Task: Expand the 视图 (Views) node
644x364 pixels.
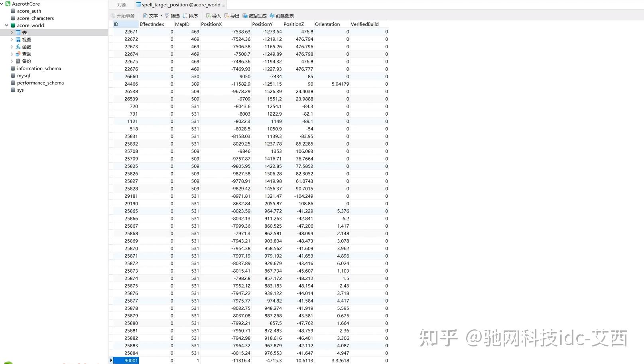Action: [x=12, y=39]
